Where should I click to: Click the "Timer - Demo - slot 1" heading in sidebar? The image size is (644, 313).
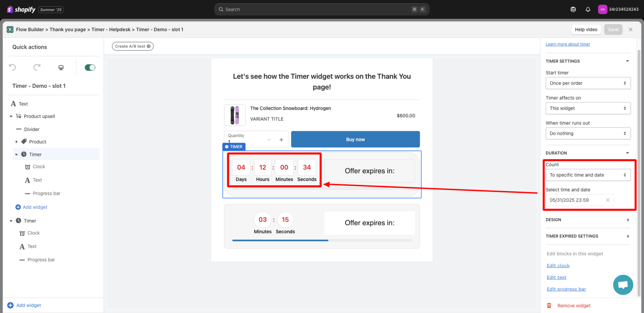tap(39, 86)
